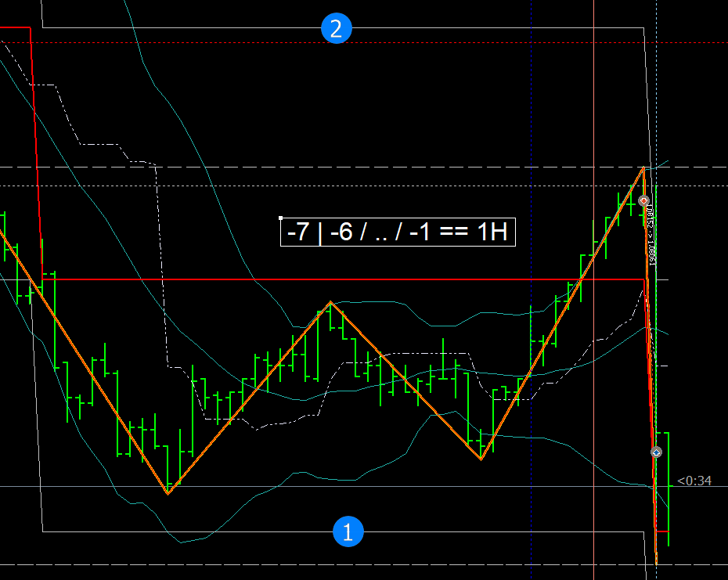Click the zigzag top at the highest price peak
This screenshot has height=580, width=728.
click(x=643, y=168)
